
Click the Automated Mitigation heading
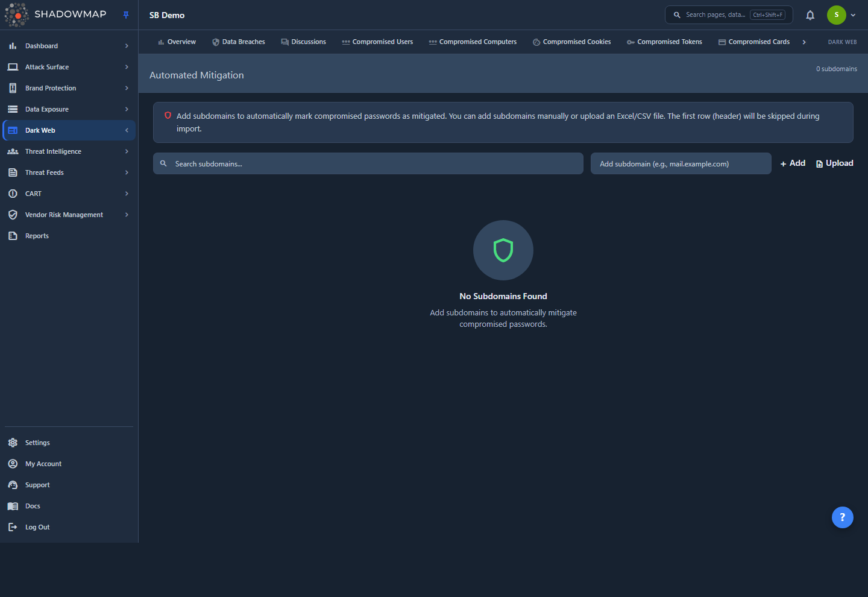[x=197, y=75]
